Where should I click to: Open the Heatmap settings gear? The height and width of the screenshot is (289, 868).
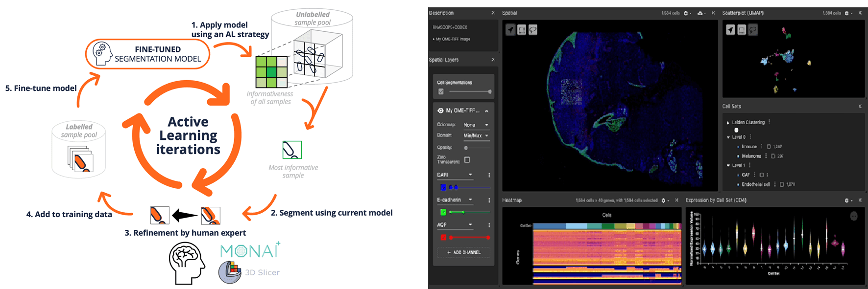point(665,200)
